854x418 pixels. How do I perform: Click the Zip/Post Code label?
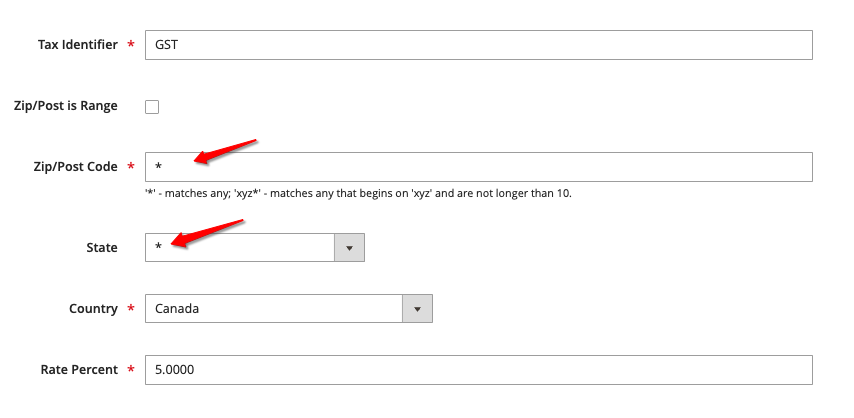coord(75,167)
